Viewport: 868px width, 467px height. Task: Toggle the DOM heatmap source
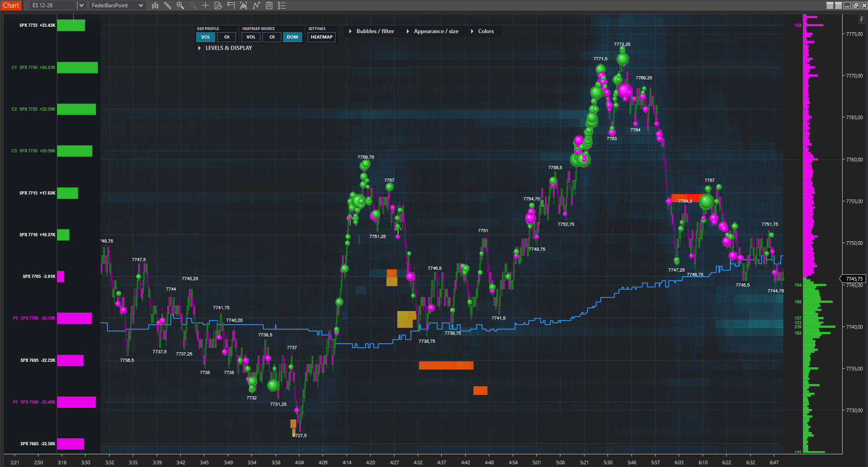tap(293, 37)
